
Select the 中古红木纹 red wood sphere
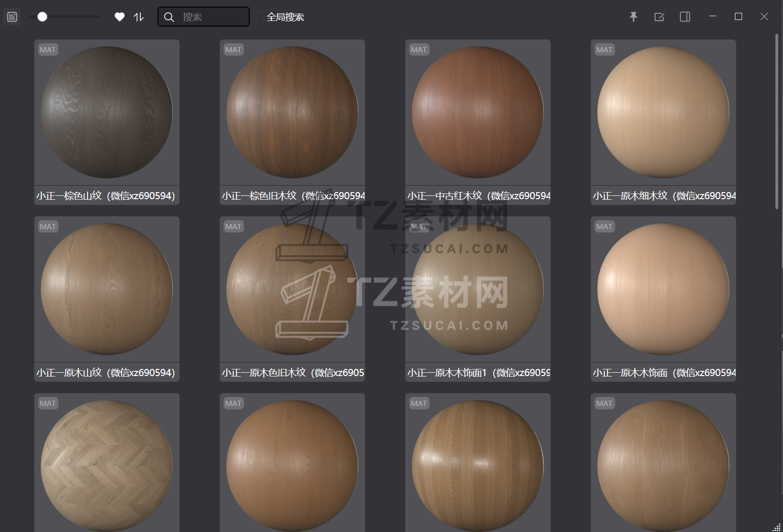point(478,112)
